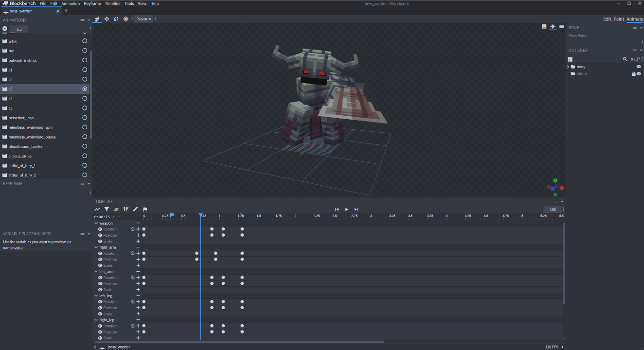The height and width of the screenshot is (350, 644).
Task: Hide the body group in the outliner
Action: 639,67
